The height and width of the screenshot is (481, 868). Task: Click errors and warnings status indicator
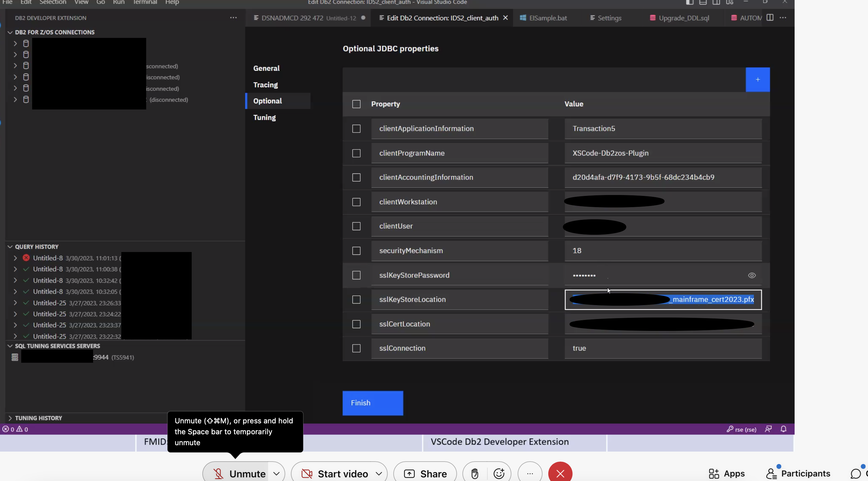(15, 429)
